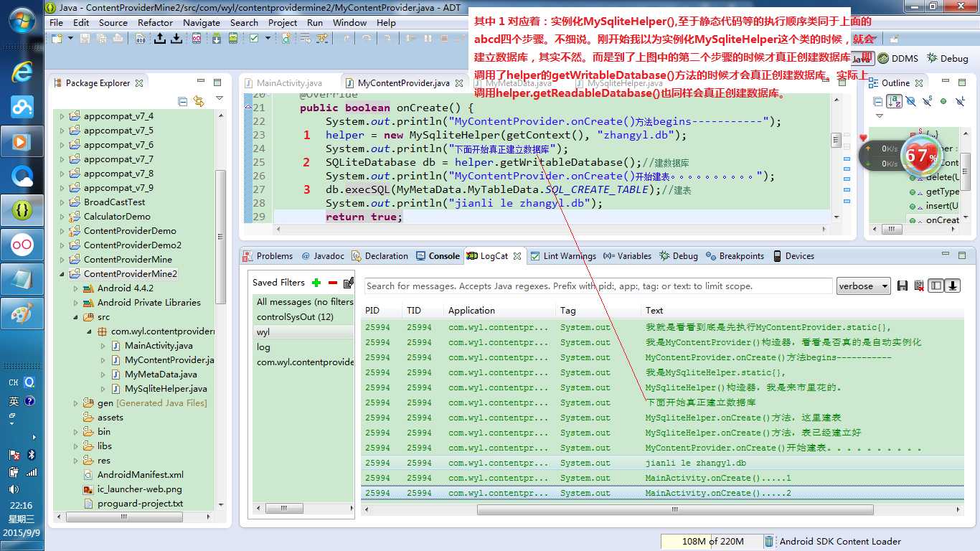Open the Lint check dropdown arrow
980x551 pixels.
[268, 38]
